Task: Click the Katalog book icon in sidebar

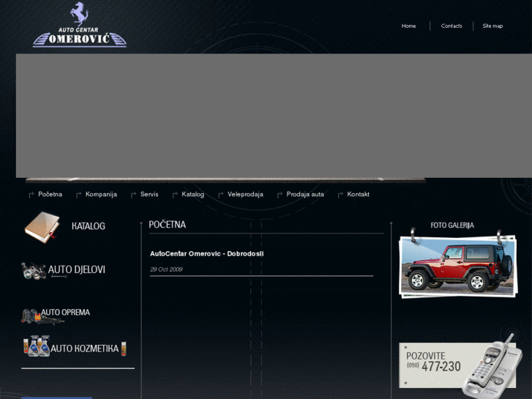Action: 42,227
